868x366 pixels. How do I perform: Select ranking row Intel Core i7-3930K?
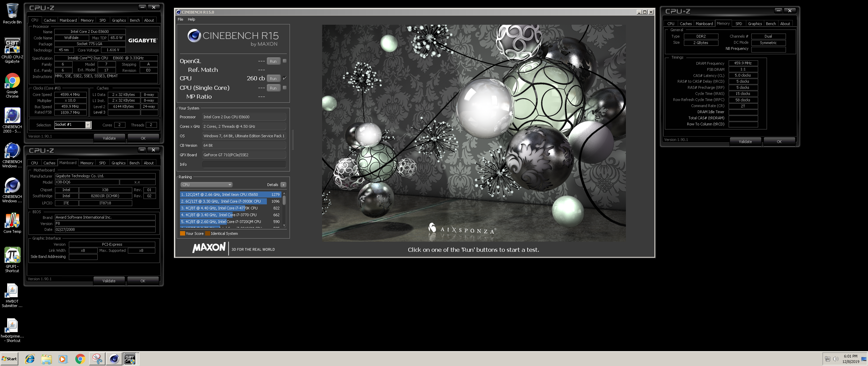click(231, 201)
